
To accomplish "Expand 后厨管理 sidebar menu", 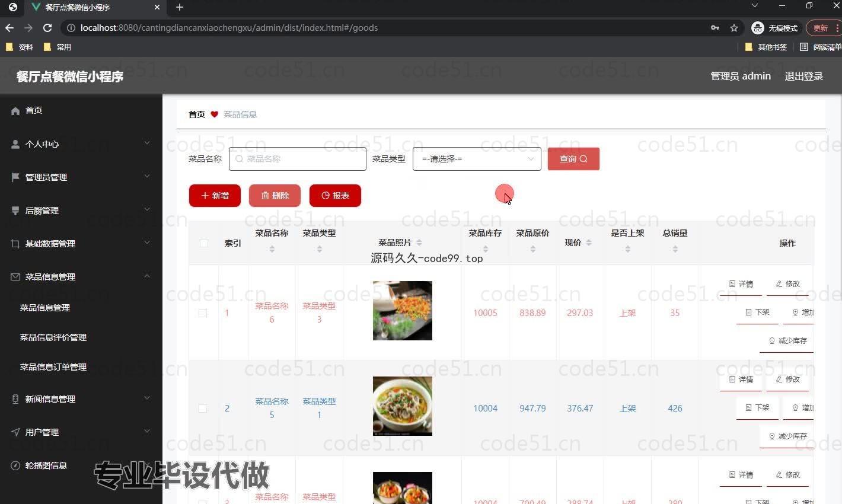I will click(147, 209).
